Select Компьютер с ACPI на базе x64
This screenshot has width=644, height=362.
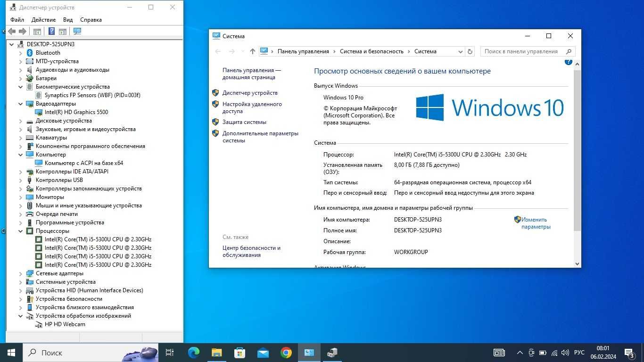pyautogui.click(x=84, y=163)
